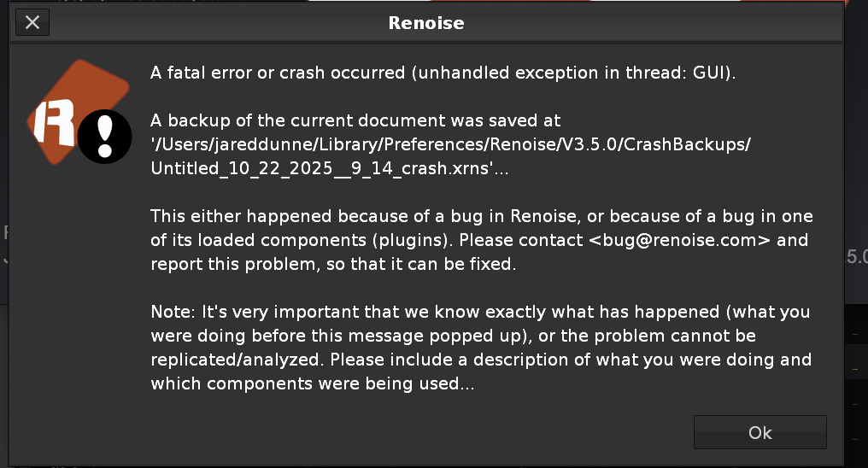Click the "A fatal error or crash occurred" text
This screenshot has height=468, width=868.
pyautogui.click(x=279, y=73)
